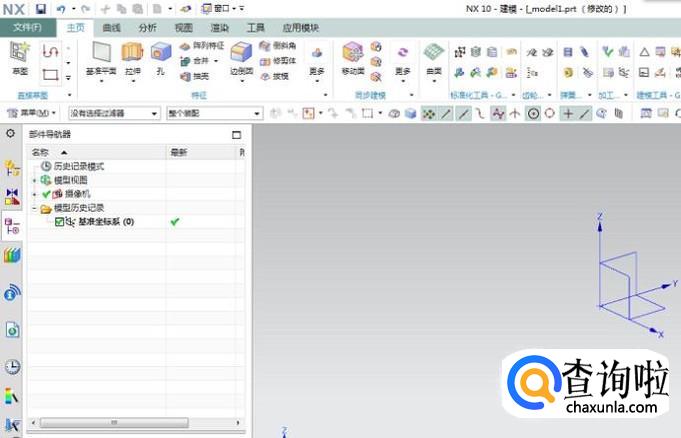
Task: Click the 移动面 (Move Face) tool
Action: pyautogui.click(x=352, y=57)
